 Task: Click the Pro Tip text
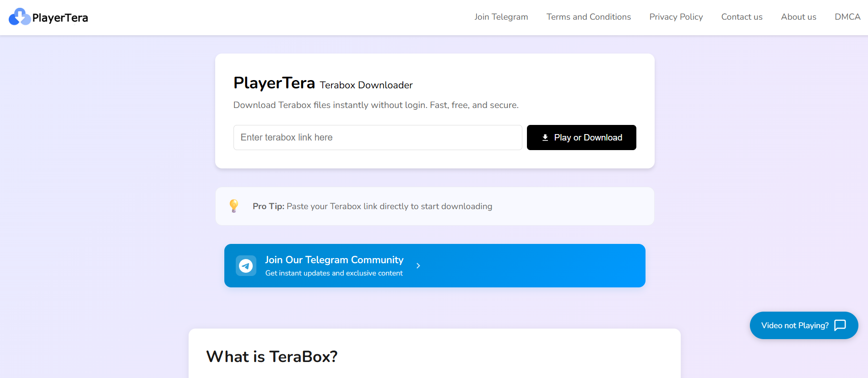click(x=372, y=206)
